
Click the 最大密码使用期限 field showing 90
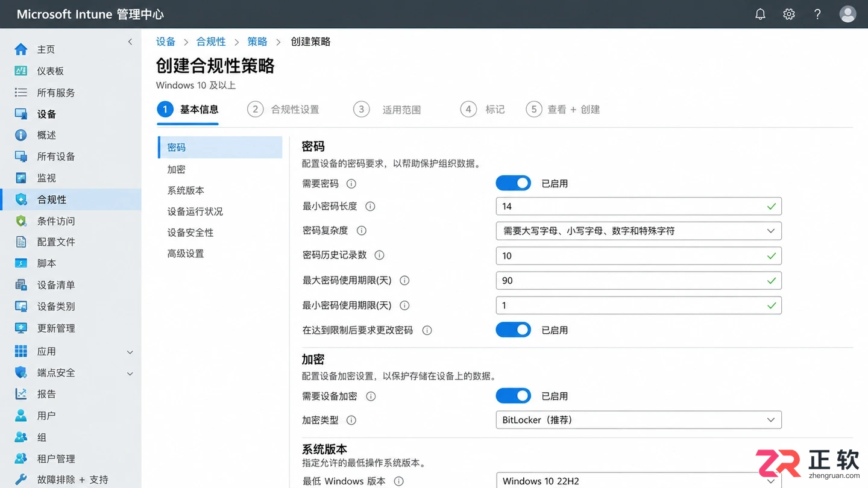click(x=638, y=280)
